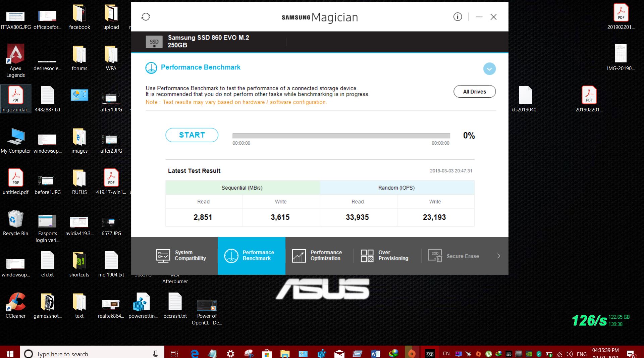Select the WPA folder on desktop
Screen dimensions: 644x358
click(x=111, y=58)
